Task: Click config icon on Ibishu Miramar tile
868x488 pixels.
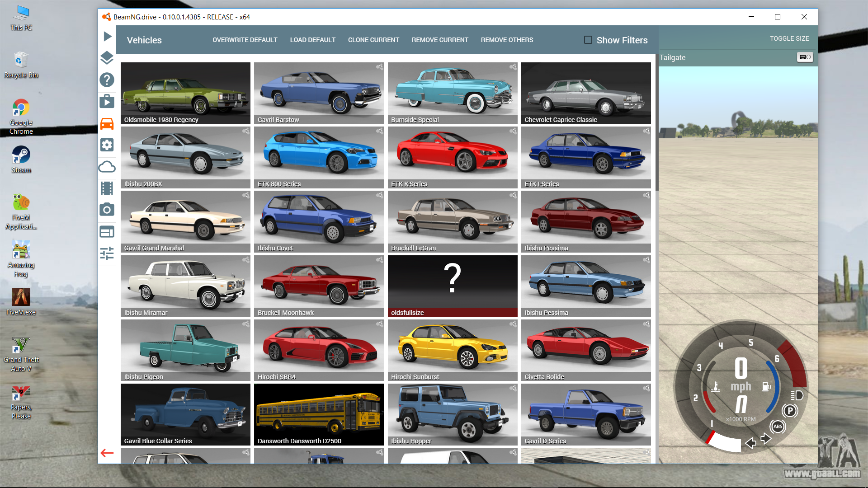Action: (246, 260)
